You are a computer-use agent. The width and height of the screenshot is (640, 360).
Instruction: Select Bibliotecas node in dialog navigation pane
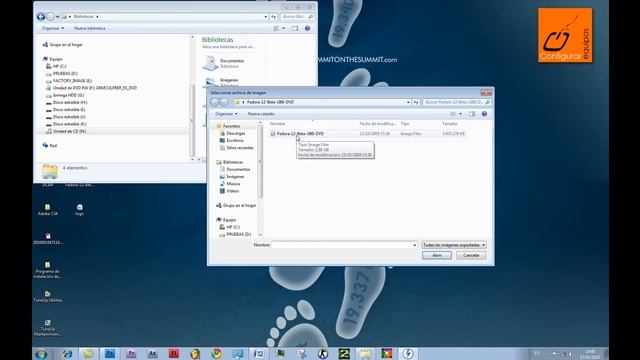(233, 162)
